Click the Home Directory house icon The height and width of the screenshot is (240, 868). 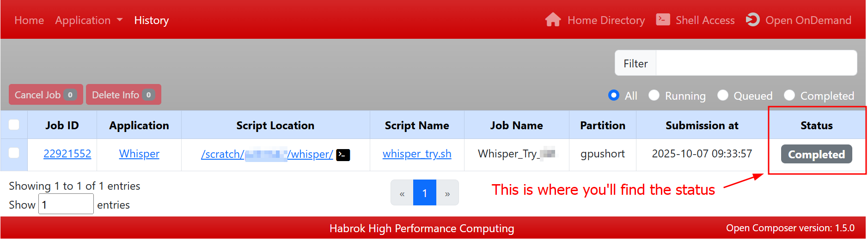[x=553, y=20]
